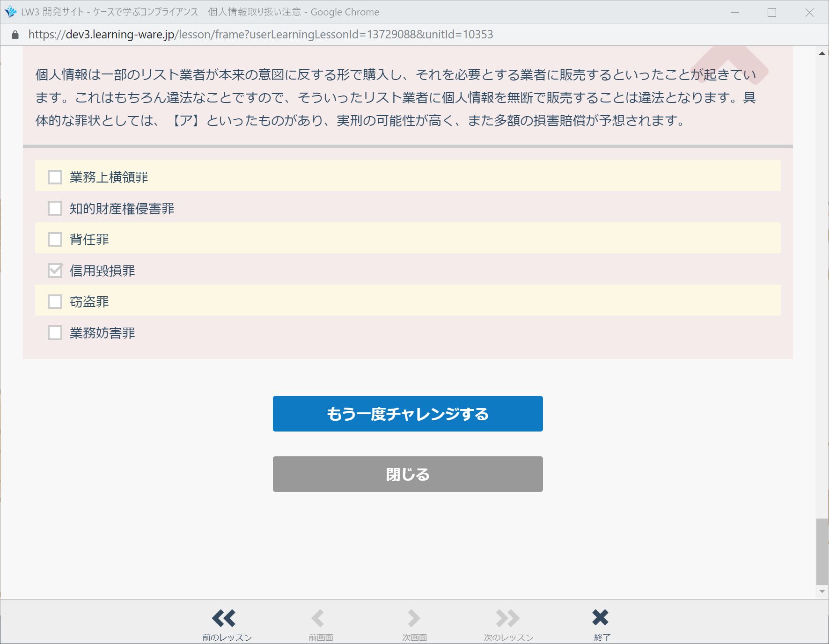The image size is (829, 644).
Task: Jump to next lesson (次のレッスン) icon
Action: point(508,618)
